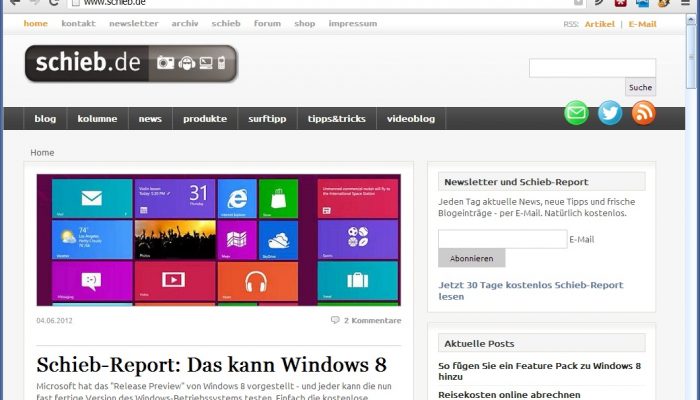Open headline Schieb-Report: Das kann Windows 8
700x400 pixels.
(212, 365)
